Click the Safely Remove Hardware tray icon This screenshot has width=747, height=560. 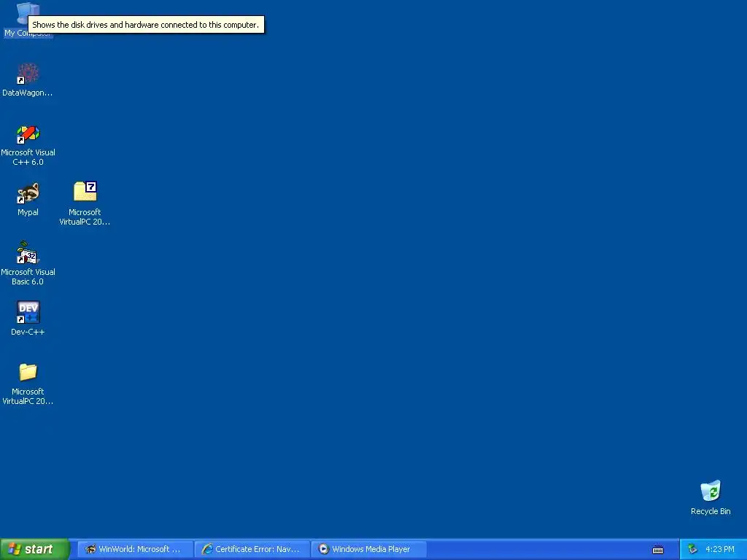[692, 549]
